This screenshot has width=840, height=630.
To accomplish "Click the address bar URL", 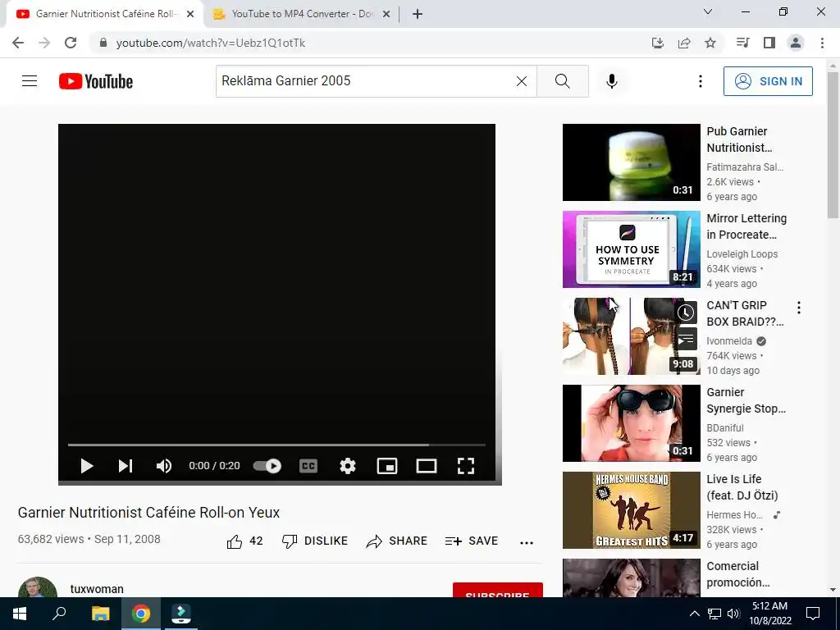I will point(211,43).
